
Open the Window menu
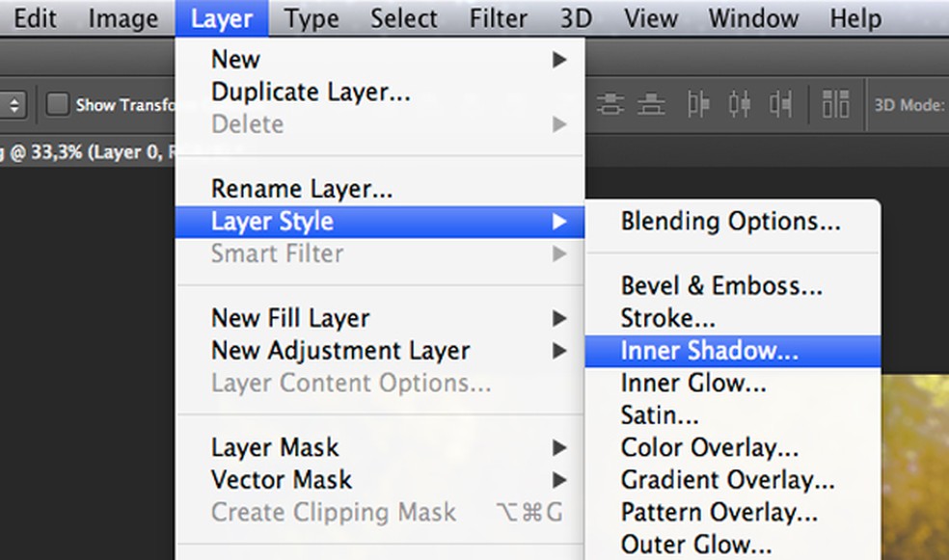tap(753, 18)
